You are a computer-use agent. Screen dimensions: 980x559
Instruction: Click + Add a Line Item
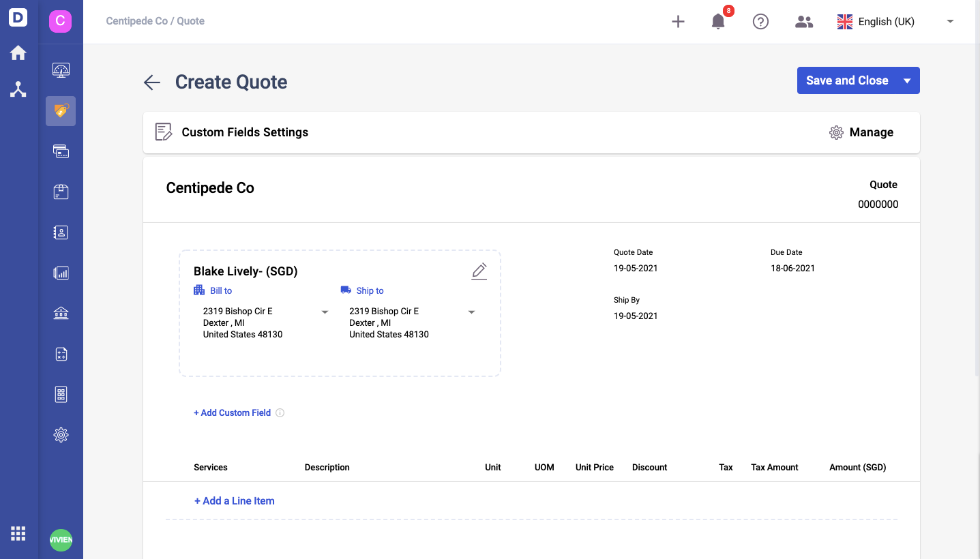(234, 501)
